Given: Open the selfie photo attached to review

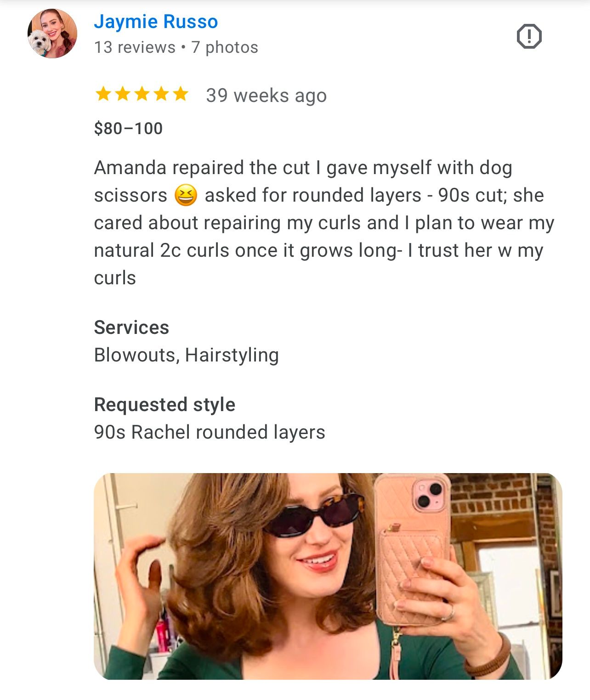Looking at the screenshot, I should (328, 576).
